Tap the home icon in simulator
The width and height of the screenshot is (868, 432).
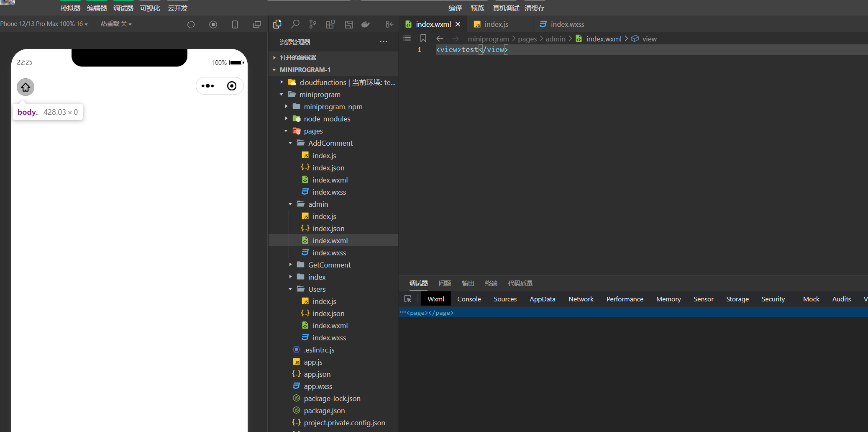pos(26,87)
